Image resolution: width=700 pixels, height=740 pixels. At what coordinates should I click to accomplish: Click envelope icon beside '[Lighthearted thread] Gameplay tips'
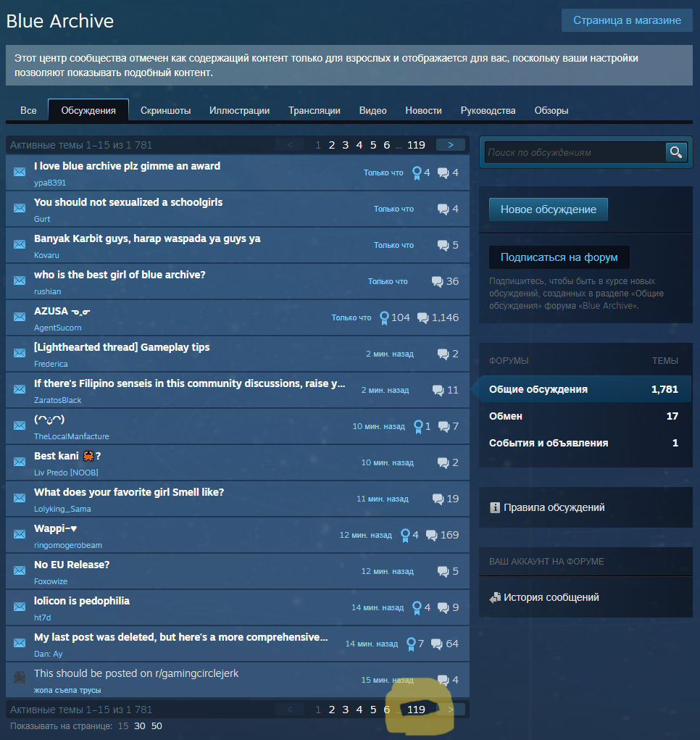pyautogui.click(x=20, y=353)
